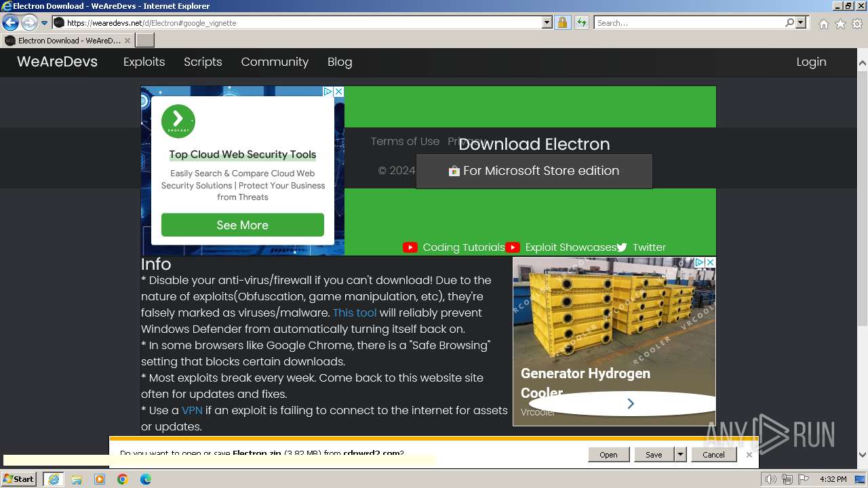Click the Coding Tutorials YouTube icon
Viewport: 868px width, 488px height.
click(410, 247)
